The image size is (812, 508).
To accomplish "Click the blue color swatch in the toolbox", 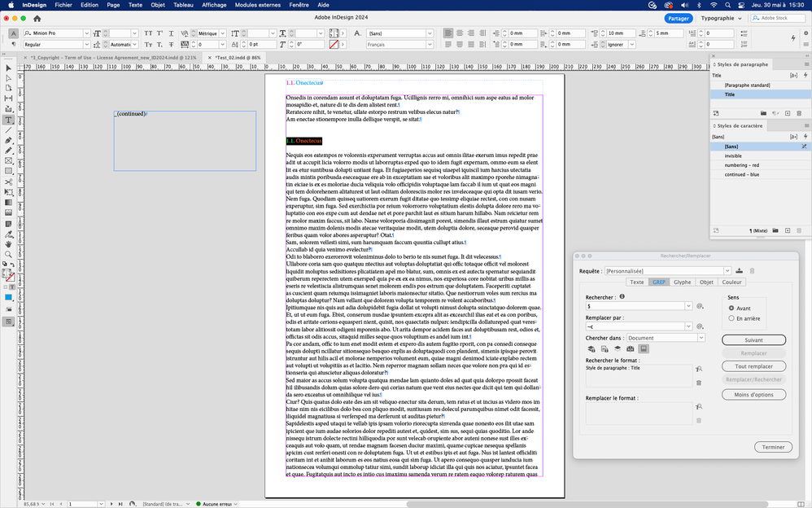I will pyautogui.click(x=8, y=298).
